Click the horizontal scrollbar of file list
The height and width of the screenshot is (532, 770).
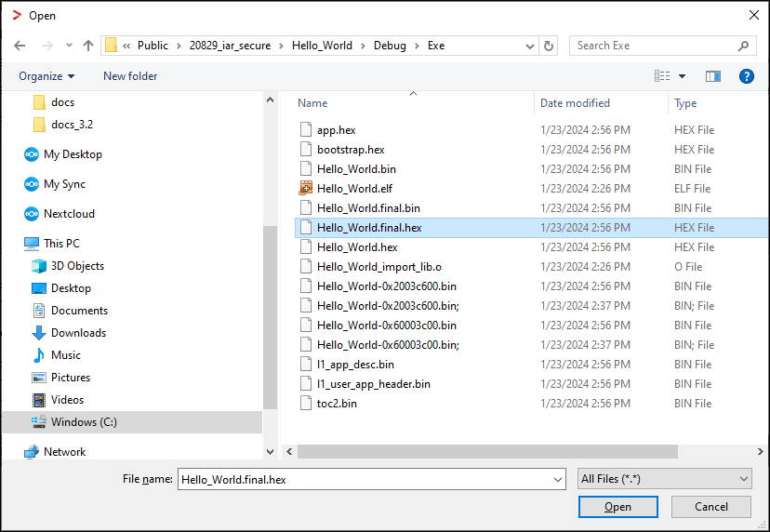(x=487, y=451)
